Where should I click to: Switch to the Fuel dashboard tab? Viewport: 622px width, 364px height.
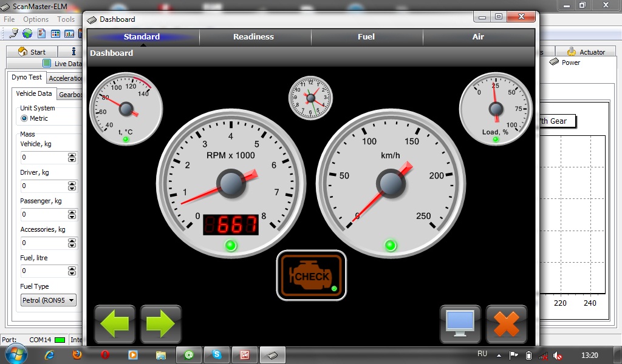[366, 37]
